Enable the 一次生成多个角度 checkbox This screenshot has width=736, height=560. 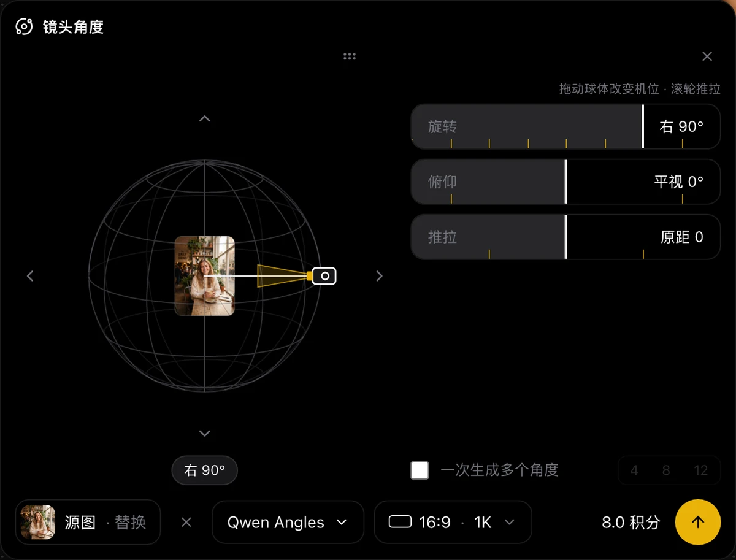[x=420, y=470]
